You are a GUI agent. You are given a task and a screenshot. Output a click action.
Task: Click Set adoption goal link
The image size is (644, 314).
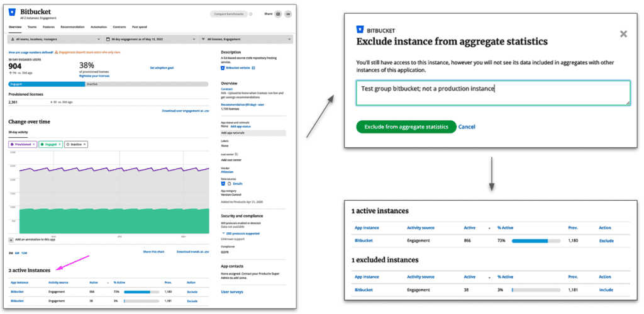(162, 67)
